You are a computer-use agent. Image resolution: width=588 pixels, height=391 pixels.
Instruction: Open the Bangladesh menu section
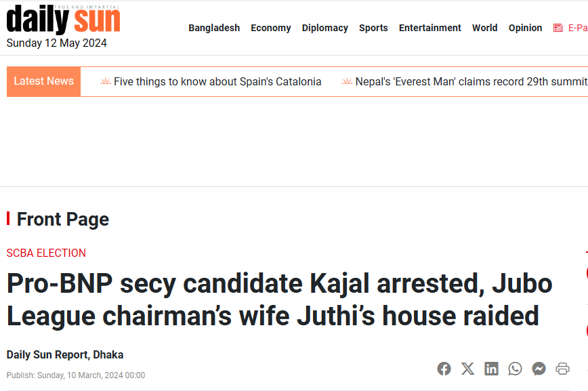214,28
